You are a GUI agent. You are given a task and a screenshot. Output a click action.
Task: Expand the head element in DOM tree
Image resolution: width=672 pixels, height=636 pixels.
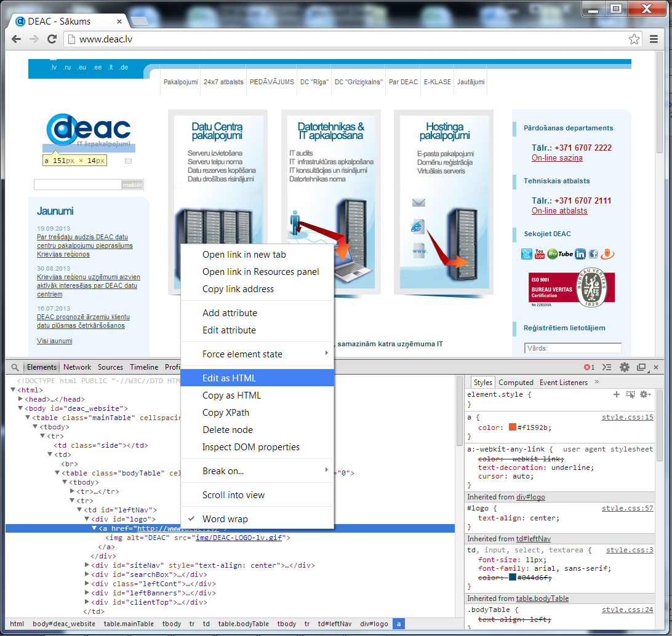[20, 399]
